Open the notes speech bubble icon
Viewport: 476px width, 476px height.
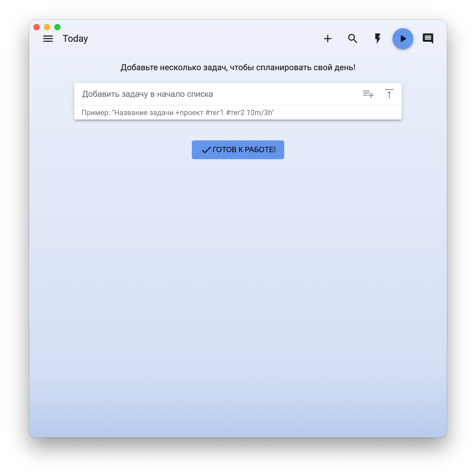pyautogui.click(x=428, y=39)
